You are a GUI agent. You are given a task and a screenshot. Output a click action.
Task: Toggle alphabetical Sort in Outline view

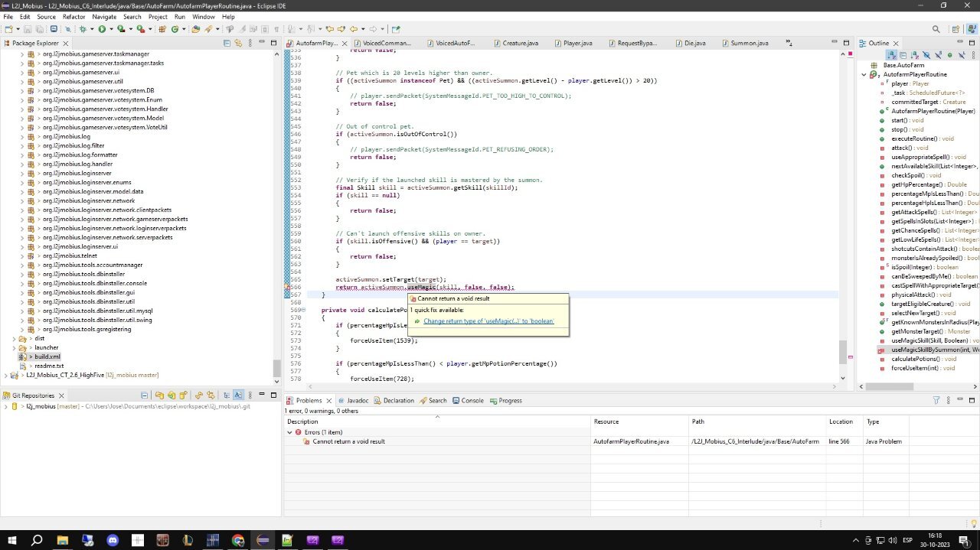pos(915,55)
